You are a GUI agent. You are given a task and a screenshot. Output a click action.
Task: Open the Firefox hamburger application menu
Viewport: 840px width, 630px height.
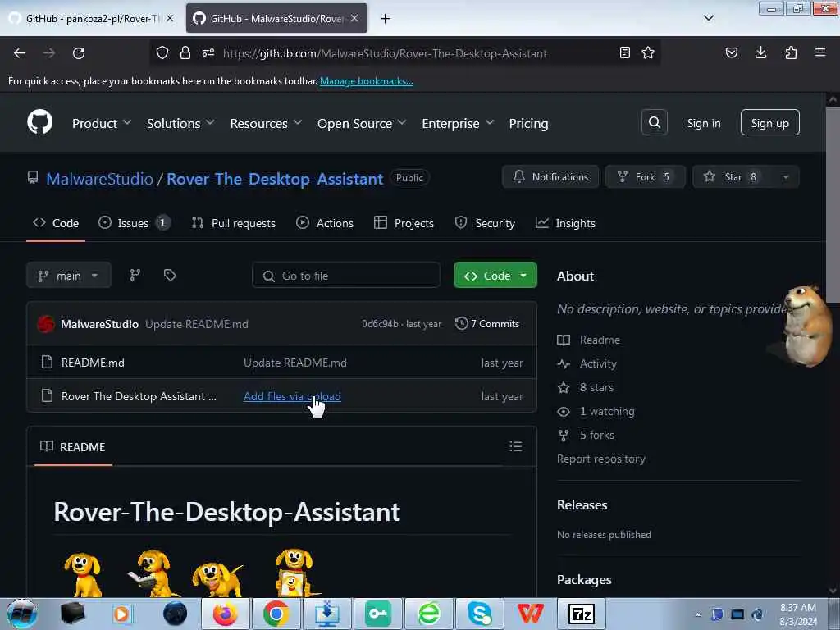pos(820,52)
